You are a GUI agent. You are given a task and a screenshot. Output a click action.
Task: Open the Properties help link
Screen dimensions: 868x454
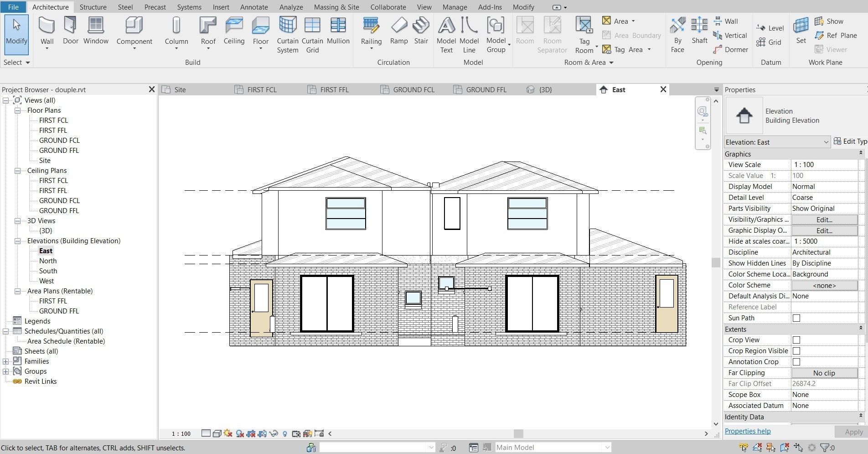click(x=748, y=431)
